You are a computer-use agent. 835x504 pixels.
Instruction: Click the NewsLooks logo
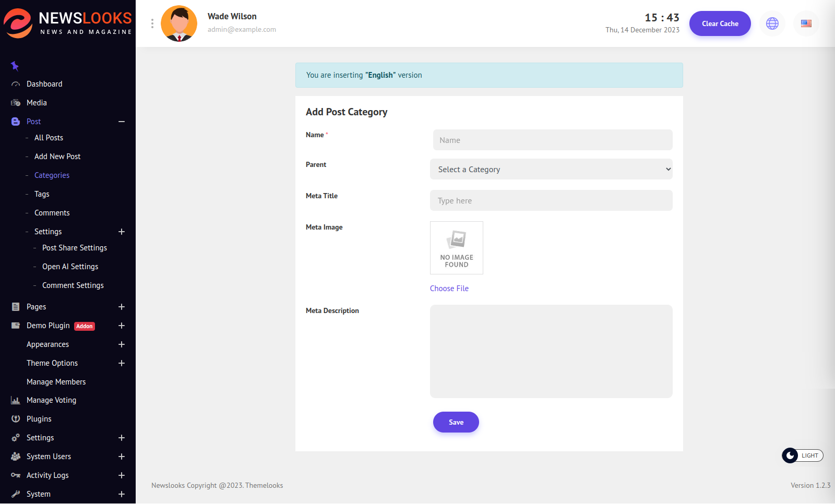[68, 23]
